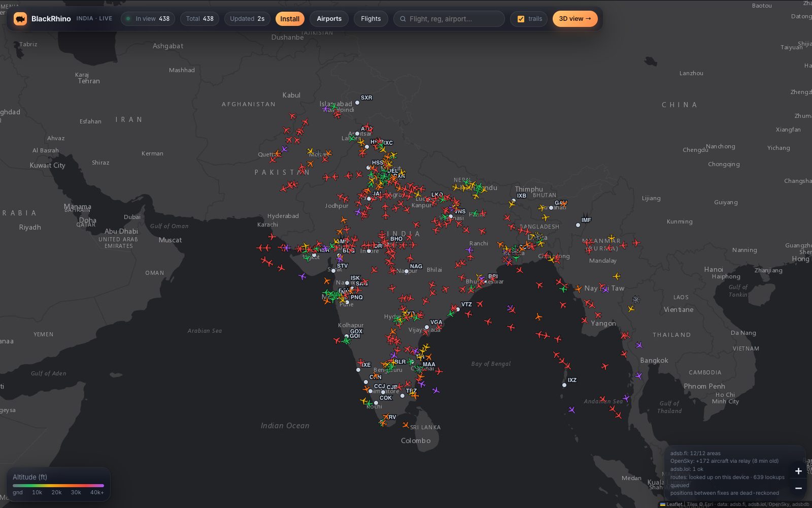812x508 pixels.
Task: Click the adsb.fi: 12/12 areas status line
Action: (695, 453)
